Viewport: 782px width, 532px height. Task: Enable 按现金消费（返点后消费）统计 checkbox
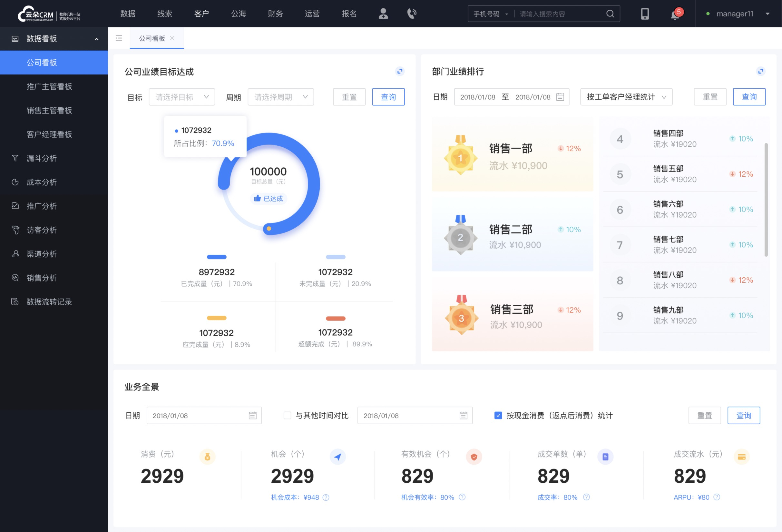[x=497, y=416]
